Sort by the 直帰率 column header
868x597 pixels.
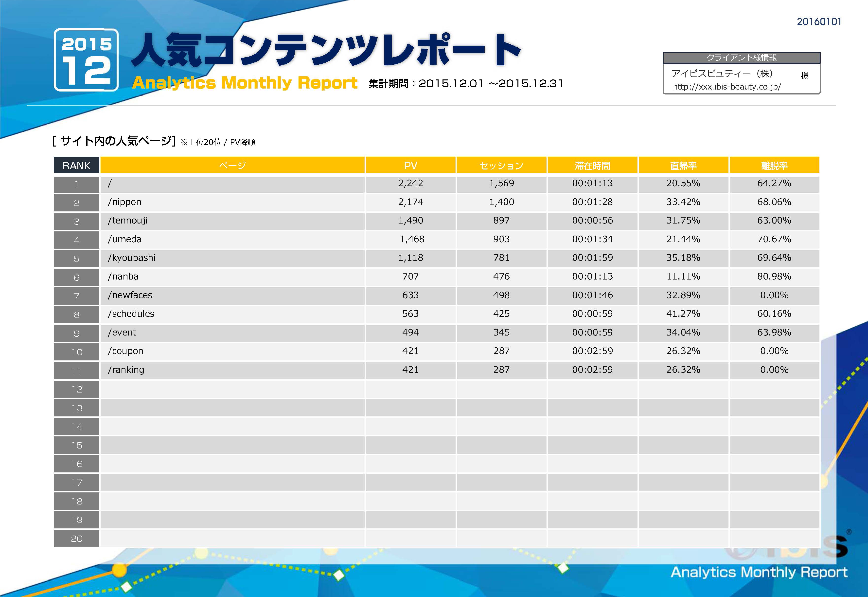[x=684, y=165]
